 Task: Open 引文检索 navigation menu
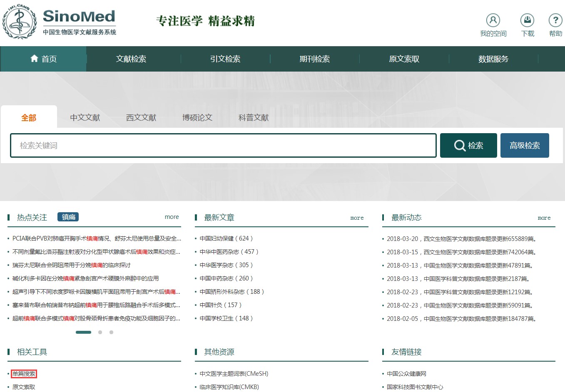[x=225, y=59]
